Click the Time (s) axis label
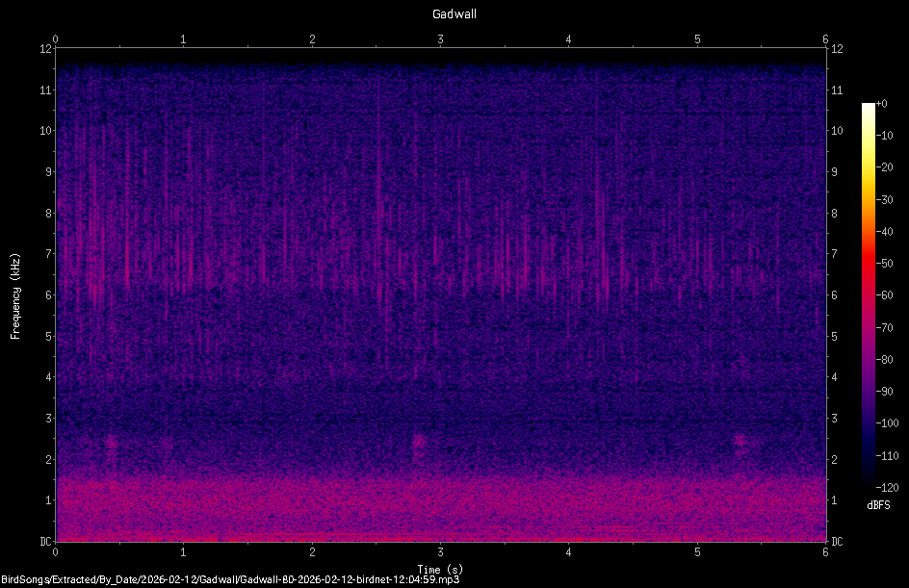The height and width of the screenshot is (588, 909). [x=440, y=567]
